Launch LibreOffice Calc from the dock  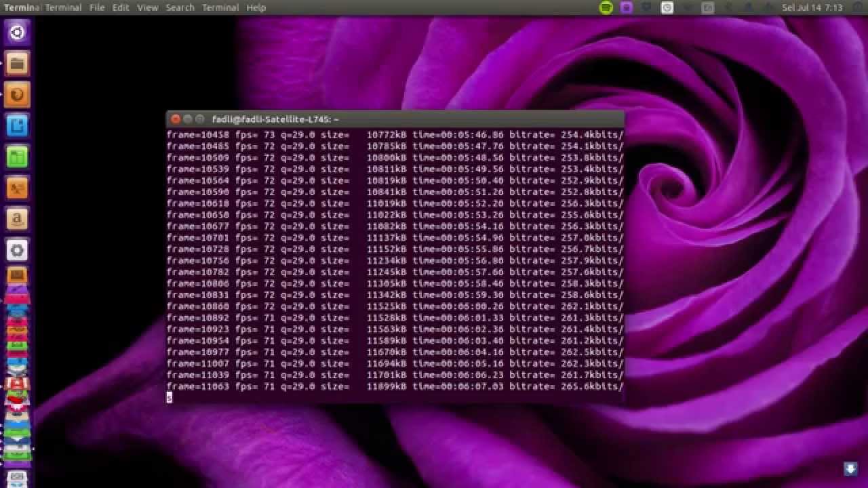point(18,157)
